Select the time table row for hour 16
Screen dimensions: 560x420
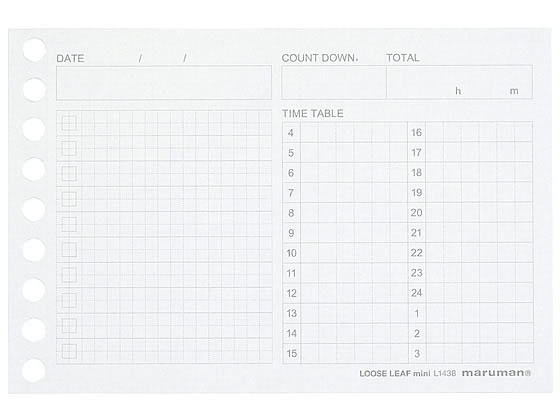click(471, 132)
